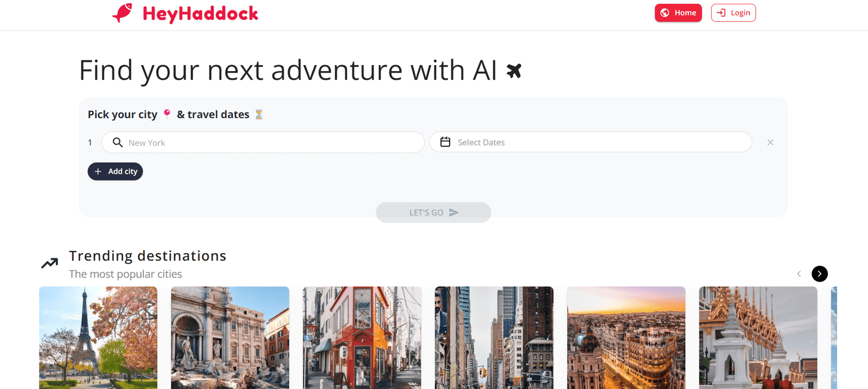This screenshot has width=868, height=389.
Task: Select the Trevi Fountain Rome thumbnail
Action: pos(230,337)
